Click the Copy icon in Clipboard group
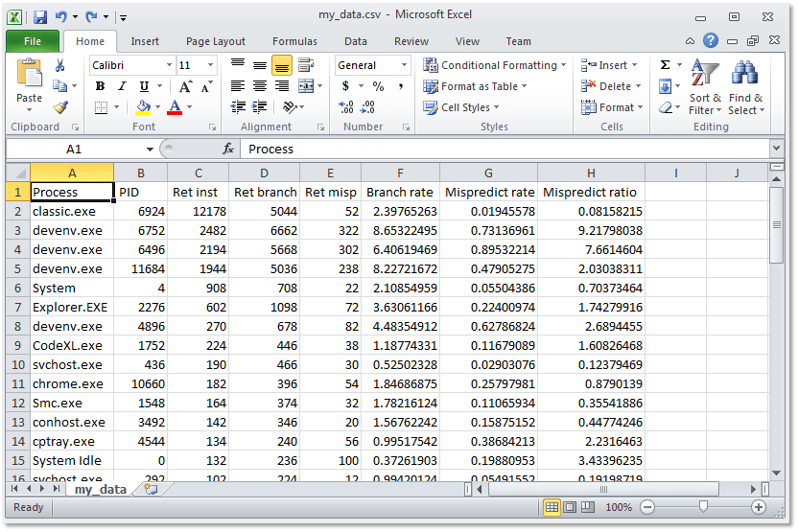 [x=60, y=86]
